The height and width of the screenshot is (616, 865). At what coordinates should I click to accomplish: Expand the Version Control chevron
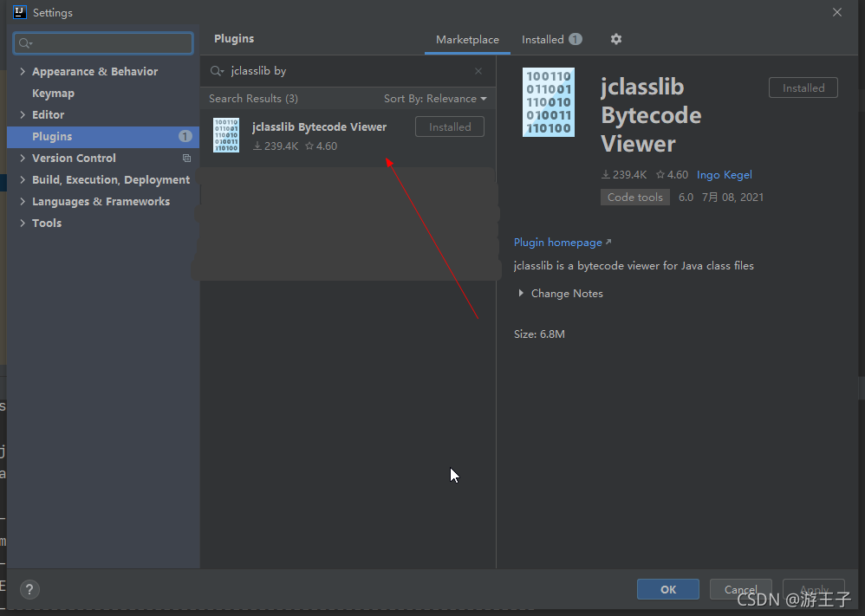coord(23,159)
